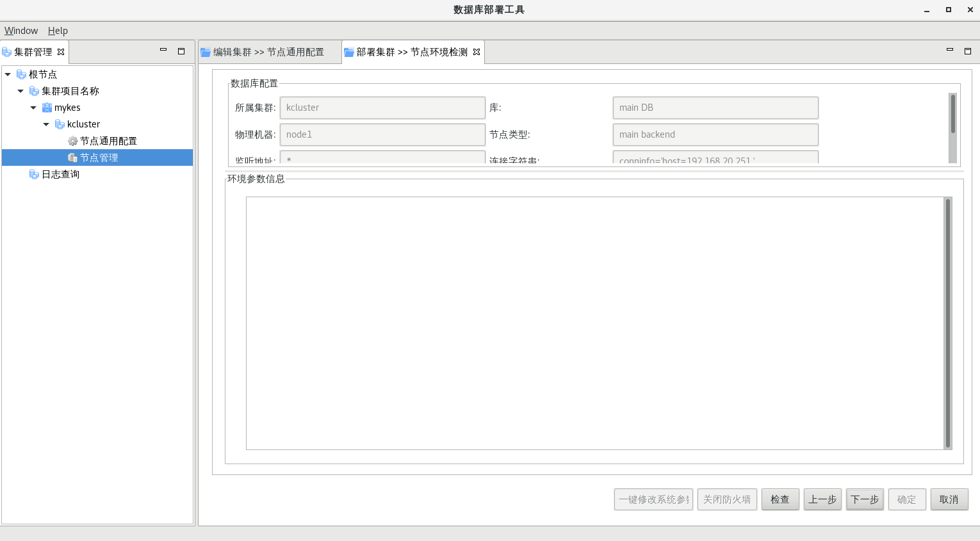Click the 取消 button
This screenshot has width=980, height=541.
pos(949,499)
